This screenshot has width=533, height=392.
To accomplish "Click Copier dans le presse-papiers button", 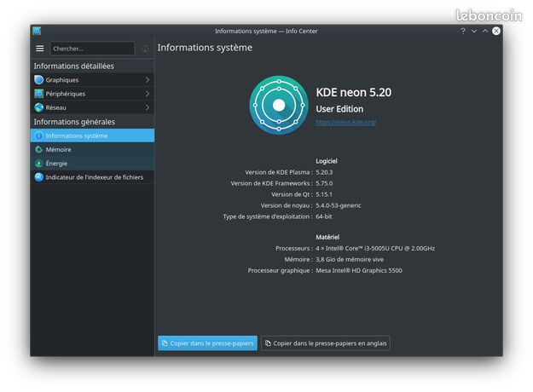I will [207, 343].
